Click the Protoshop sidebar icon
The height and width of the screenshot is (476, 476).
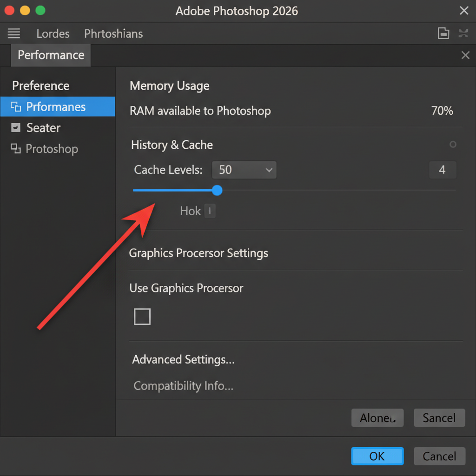click(16, 149)
